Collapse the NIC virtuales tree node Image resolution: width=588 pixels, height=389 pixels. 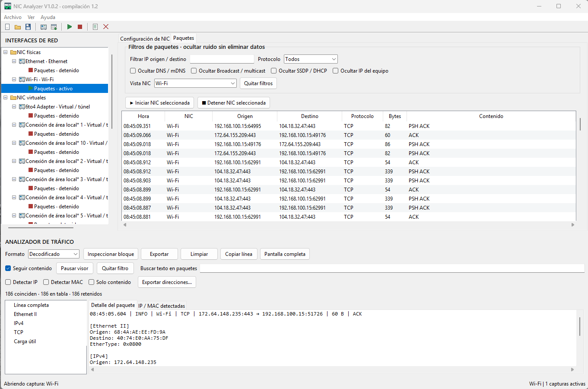pos(6,98)
